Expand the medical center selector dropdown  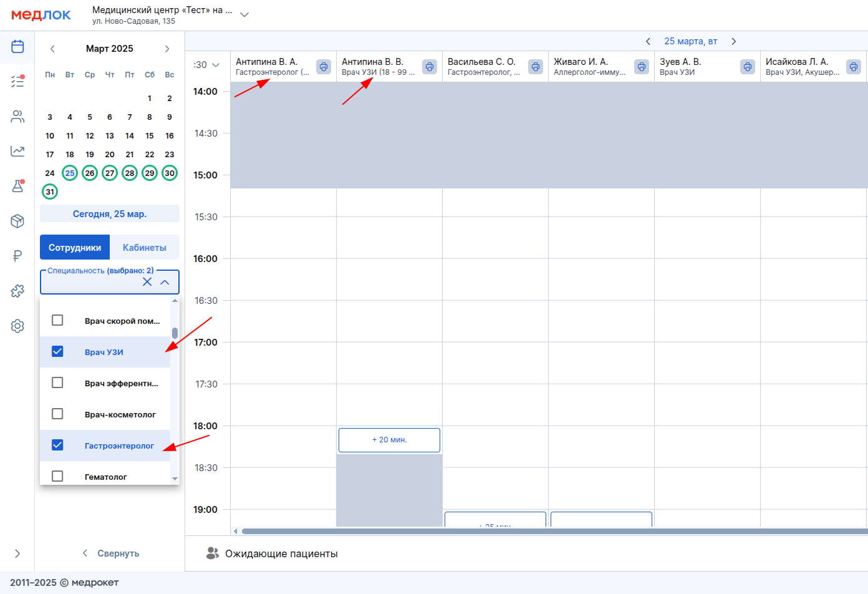click(x=244, y=15)
